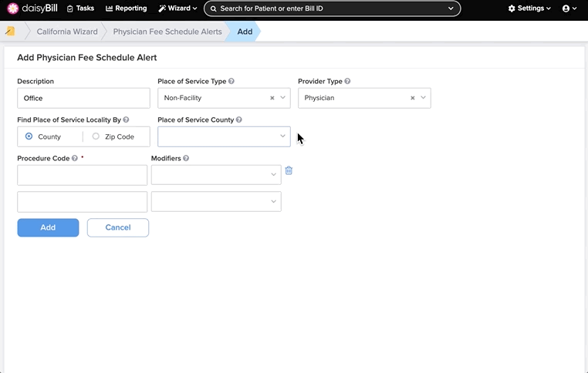Show help icon beside Modifiers
The image size is (588, 373).
[x=186, y=159]
